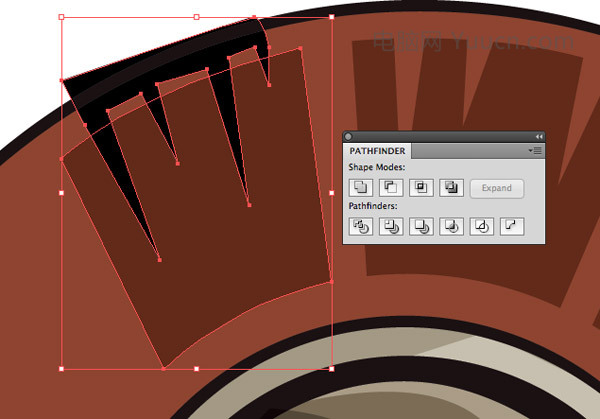This screenshot has width=600, height=419.
Task: Click the top-right bounding box handle
Action: pyautogui.click(x=331, y=17)
